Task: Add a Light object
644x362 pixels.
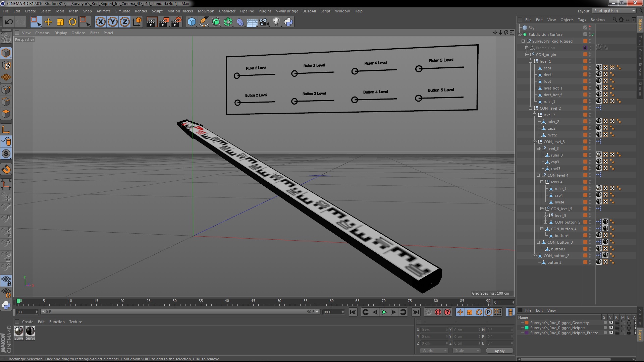Action: pos(276,22)
